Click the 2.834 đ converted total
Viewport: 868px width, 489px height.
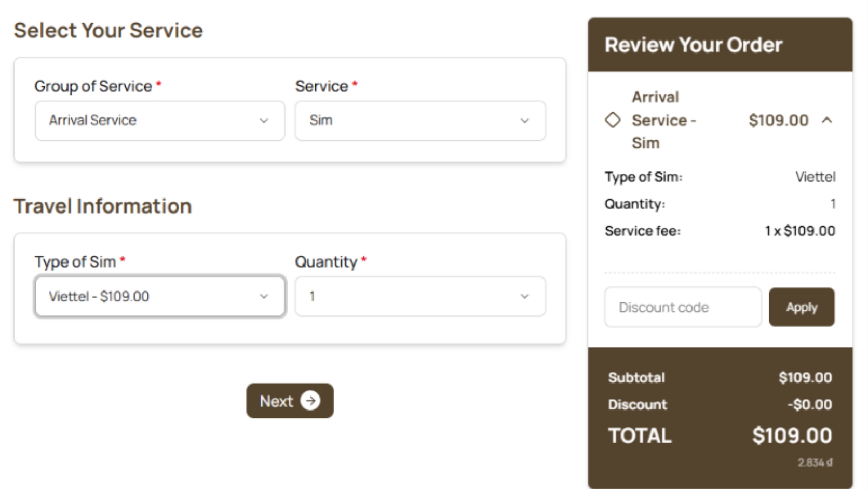[x=815, y=462]
